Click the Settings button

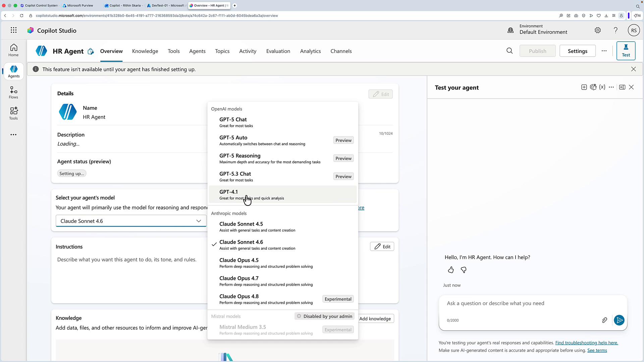tap(578, 51)
